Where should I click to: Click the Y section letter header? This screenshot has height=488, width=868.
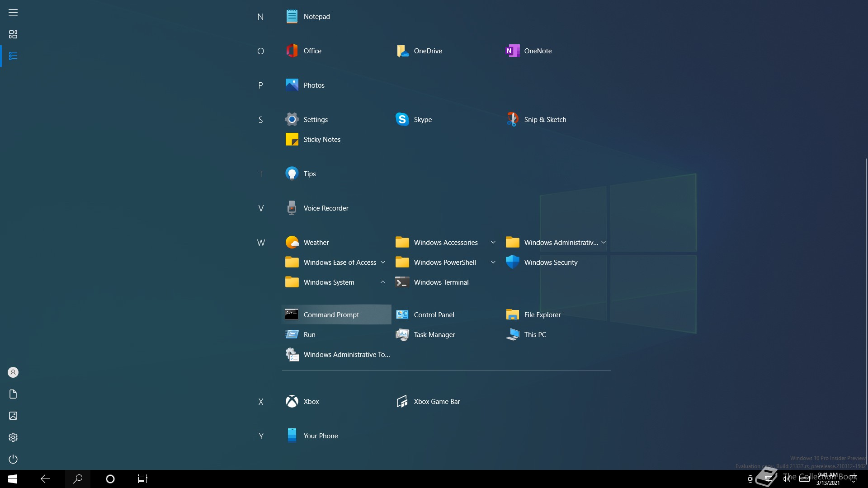[x=261, y=436]
